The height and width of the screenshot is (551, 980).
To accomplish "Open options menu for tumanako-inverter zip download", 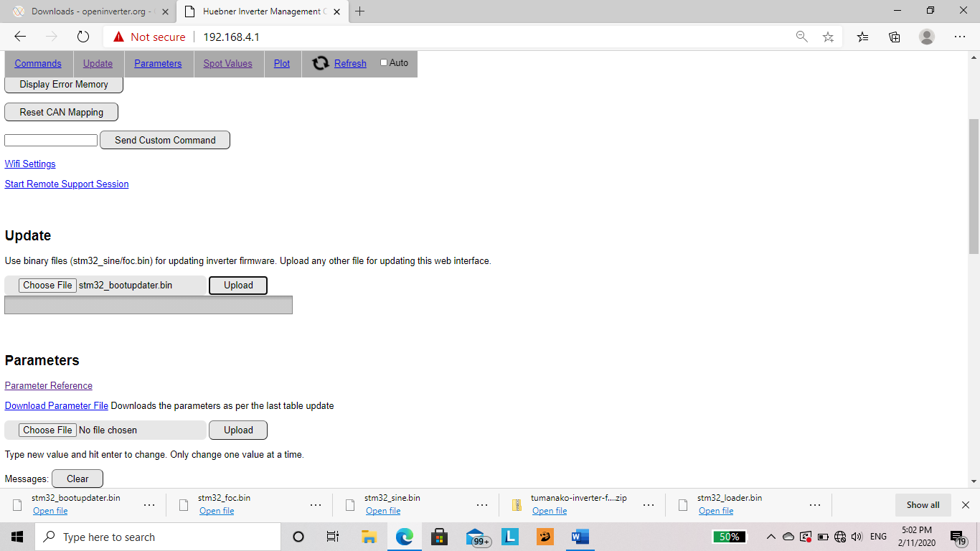I will point(649,505).
